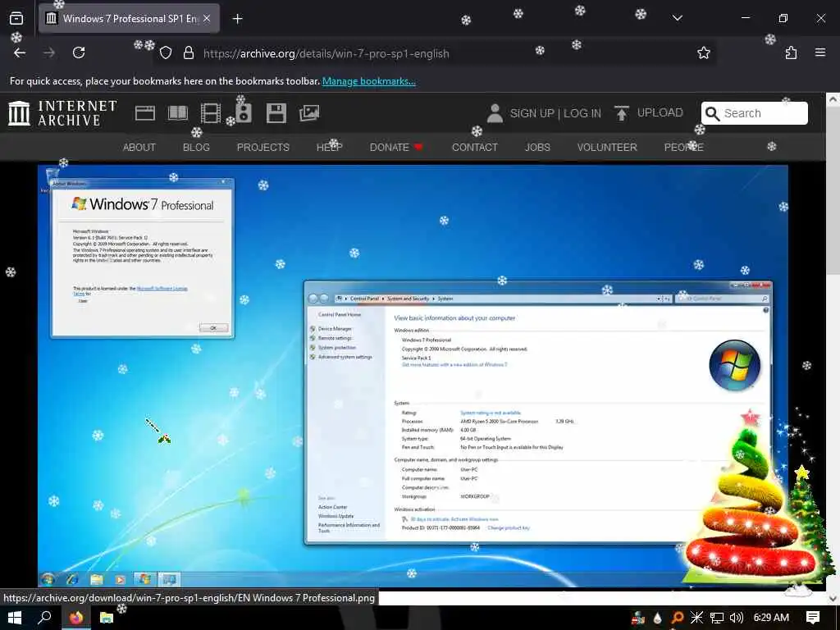Screen dimensions: 840x630
Task: Click the site security padlock icon
Action: point(188,53)
